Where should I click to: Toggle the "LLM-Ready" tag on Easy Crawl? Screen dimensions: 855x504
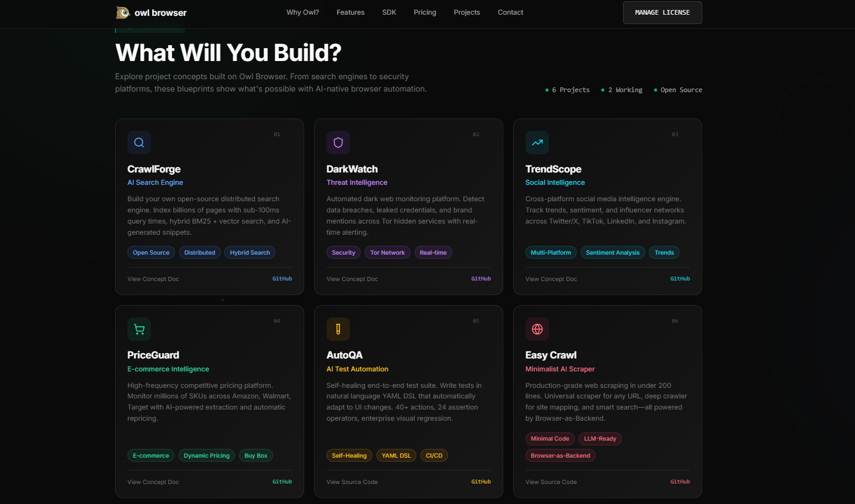[600, 438]
